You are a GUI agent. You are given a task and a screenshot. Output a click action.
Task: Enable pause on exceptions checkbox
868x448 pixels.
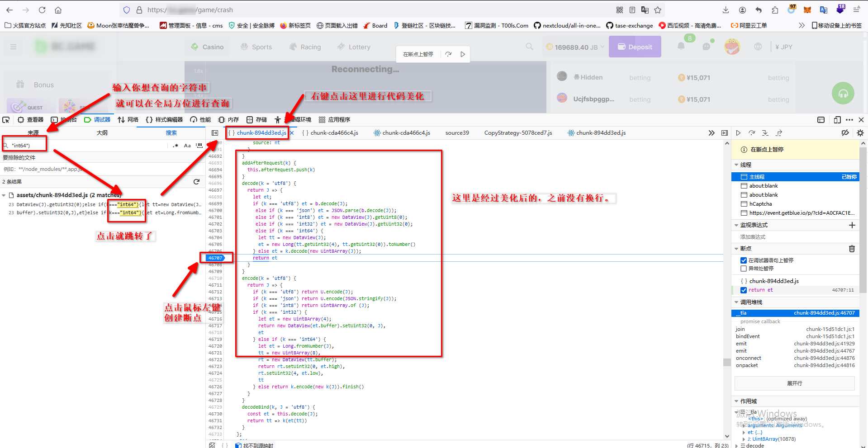click(743, 269)
